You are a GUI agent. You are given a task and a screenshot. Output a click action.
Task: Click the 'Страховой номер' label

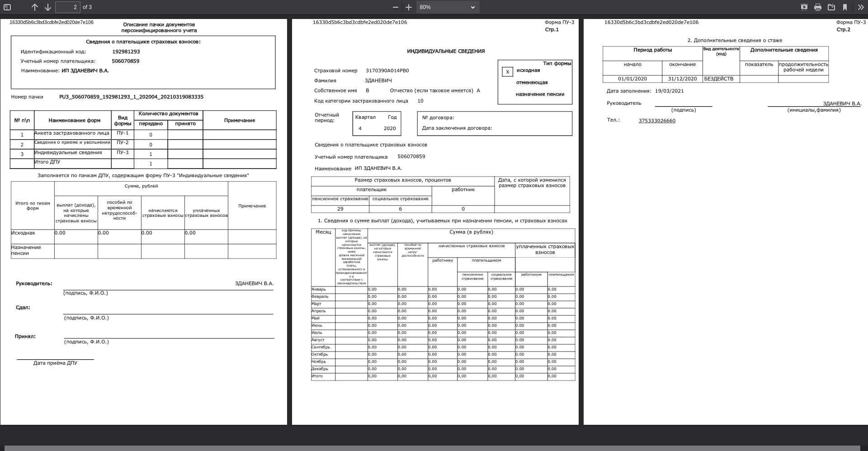[335, 70]
